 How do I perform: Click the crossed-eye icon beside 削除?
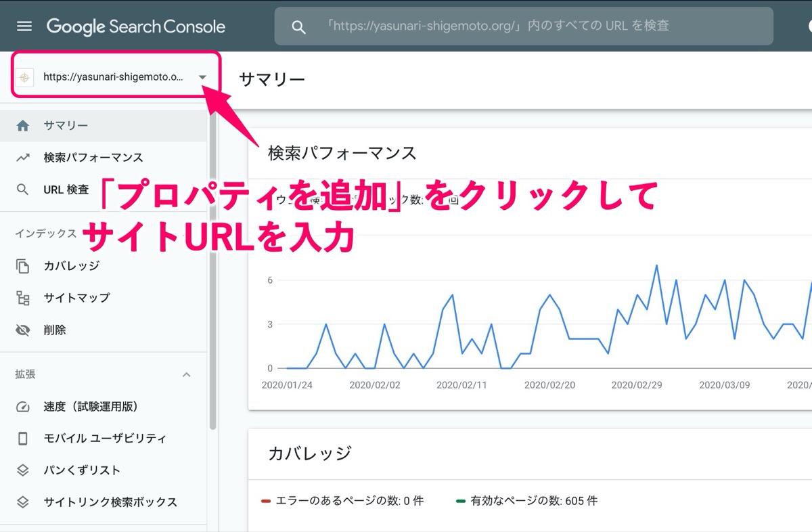click(23, 330)
